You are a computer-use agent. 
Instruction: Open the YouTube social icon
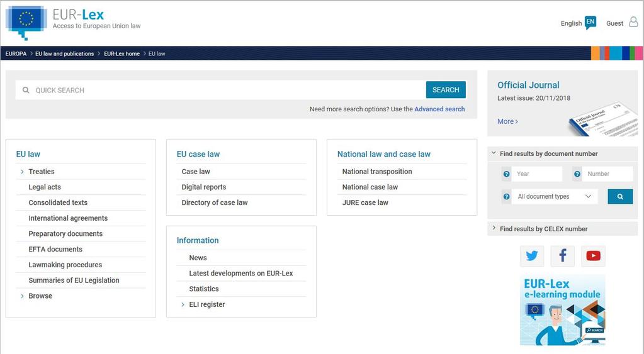(x=593, y=256)
